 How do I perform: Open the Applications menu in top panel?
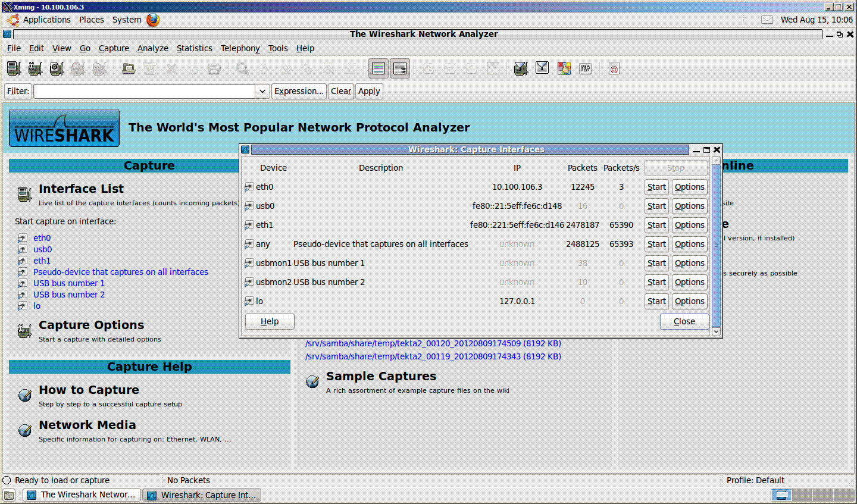47,20
